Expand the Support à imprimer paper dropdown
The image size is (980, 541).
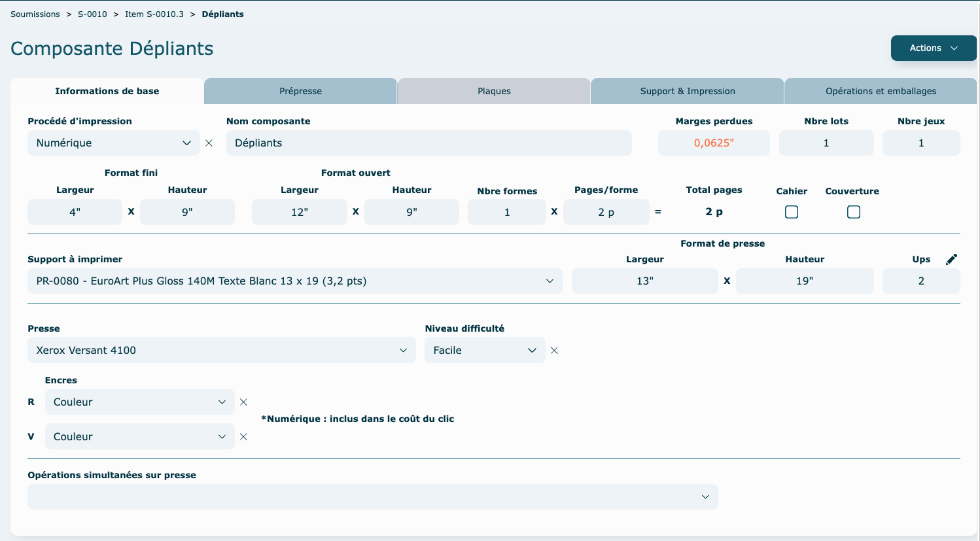[x=294, y=281]
